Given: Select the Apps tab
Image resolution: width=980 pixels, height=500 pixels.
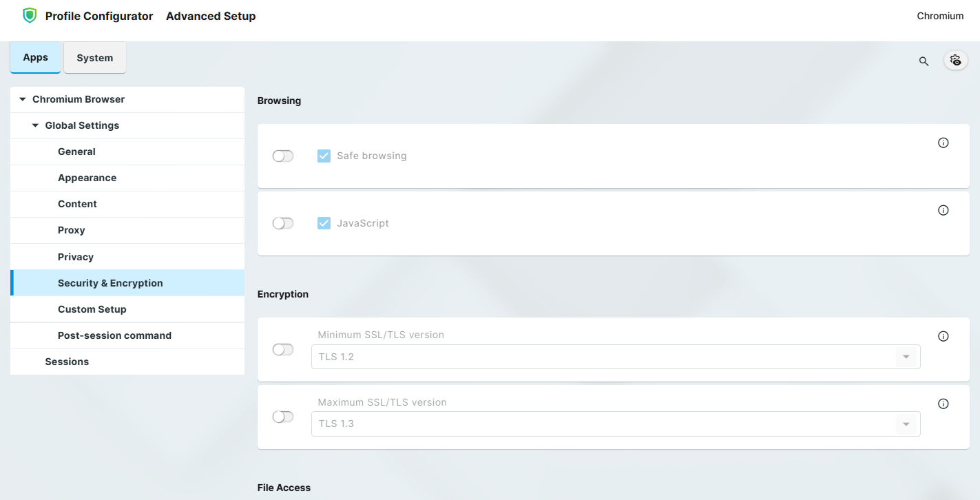Looking at the screenshot, I should pos(35,57).
